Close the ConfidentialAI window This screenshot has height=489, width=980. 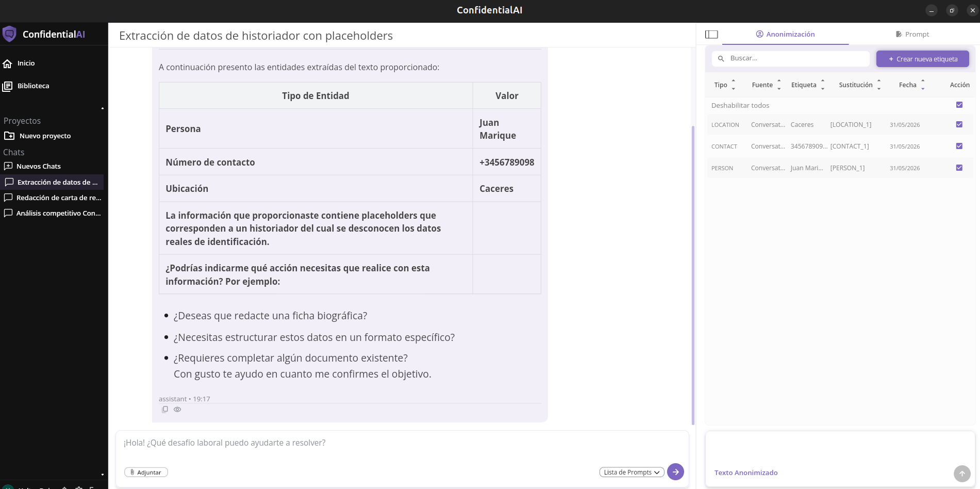[x=972, y=11]
